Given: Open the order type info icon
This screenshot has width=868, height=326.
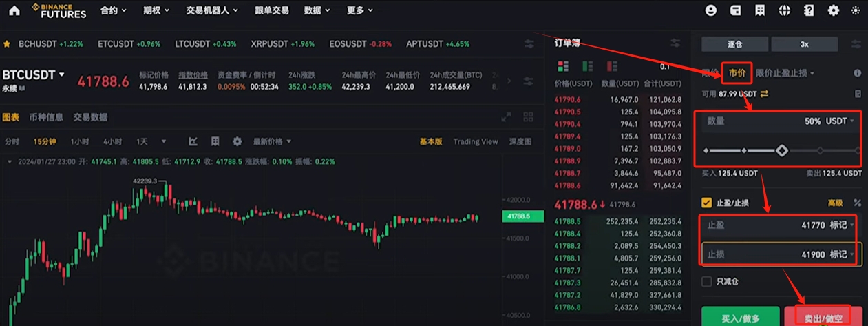Looking at the screenshot, I should click(857, 73).
